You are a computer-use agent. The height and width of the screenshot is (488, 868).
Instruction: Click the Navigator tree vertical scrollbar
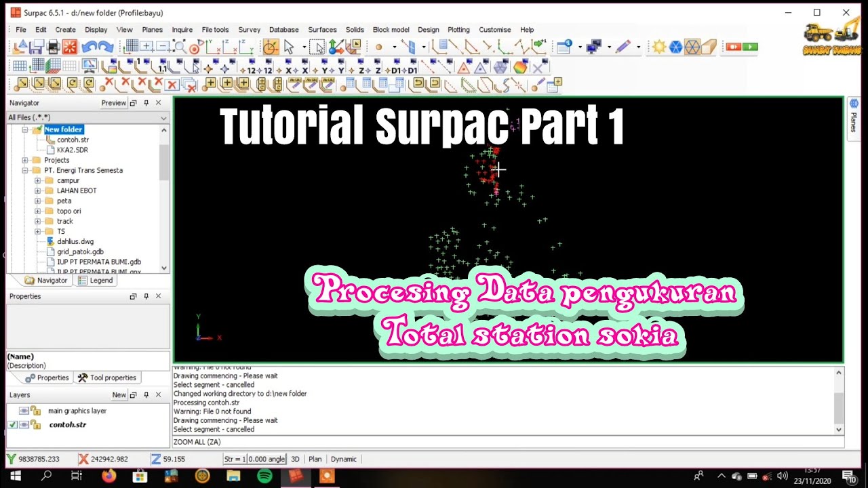164,163
